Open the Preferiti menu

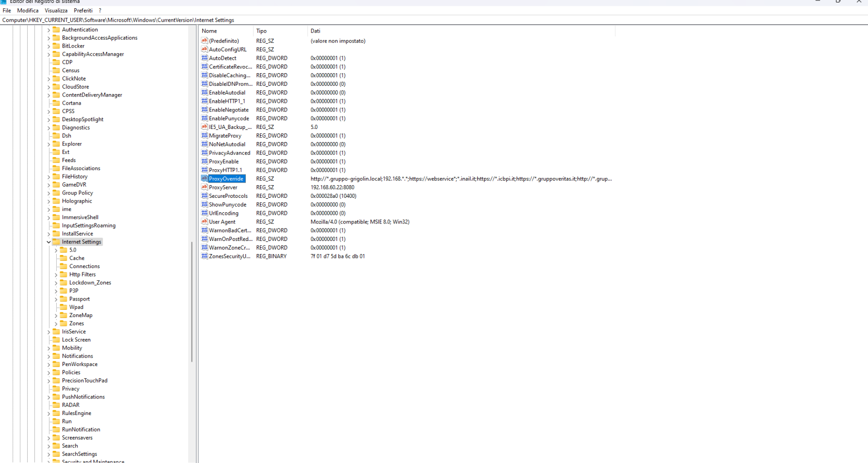tap(83, 10)
